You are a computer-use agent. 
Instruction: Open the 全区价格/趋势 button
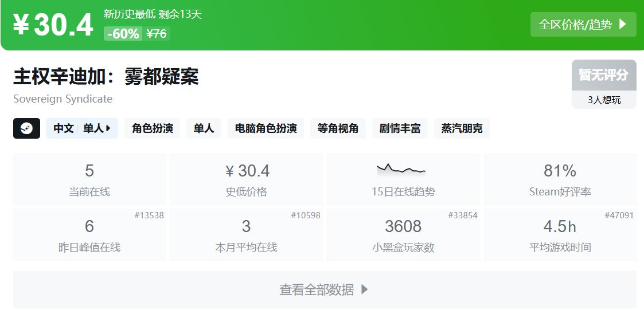click(x=583, y=25)
